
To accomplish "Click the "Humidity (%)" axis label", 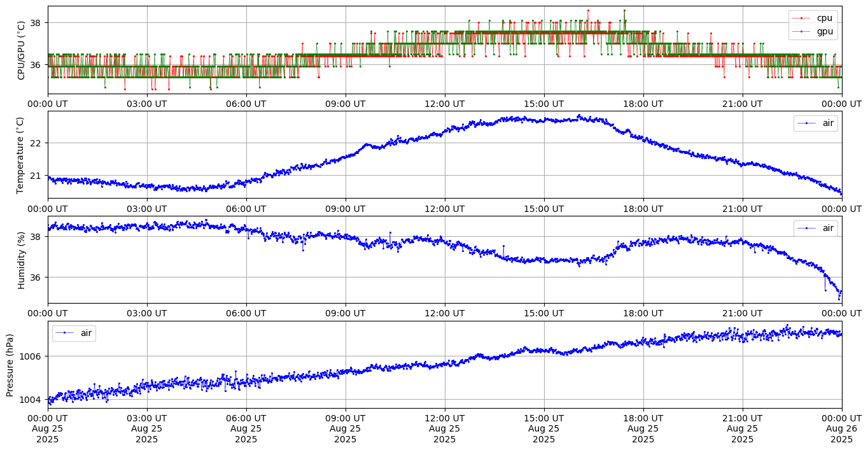I will tap(22, 260).
